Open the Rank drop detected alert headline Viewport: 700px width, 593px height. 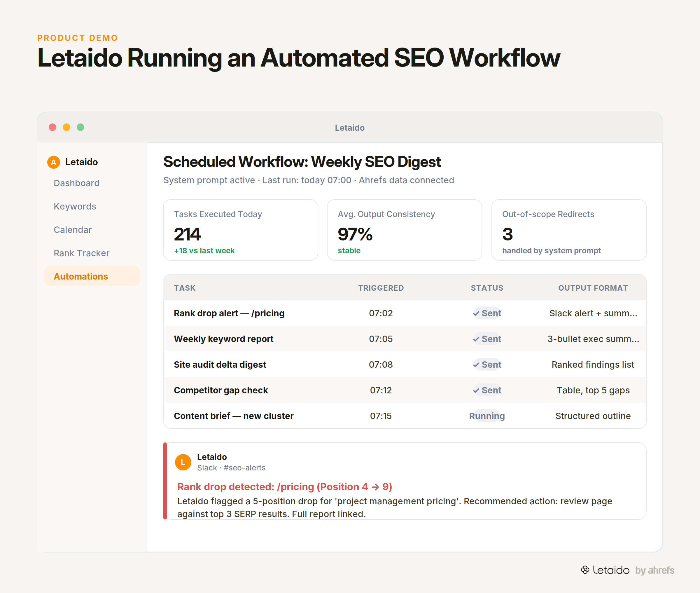click(285, 487)
